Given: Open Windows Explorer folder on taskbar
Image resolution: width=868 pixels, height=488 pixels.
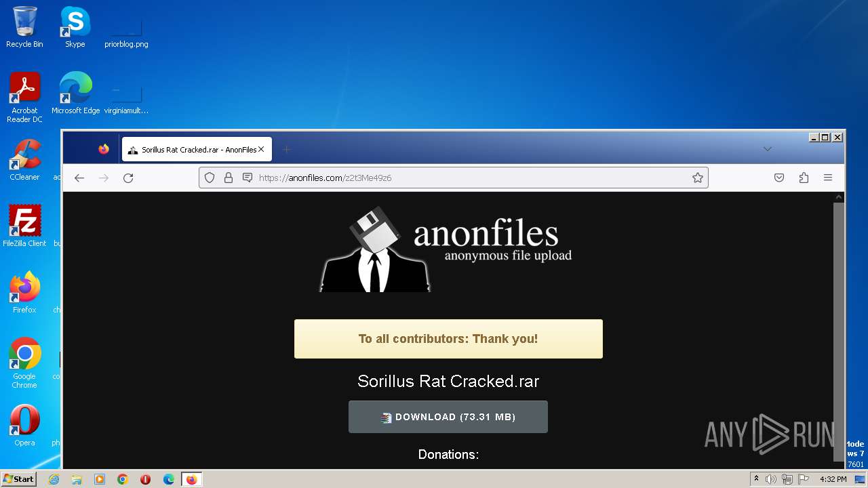Looking at the screenshot, I should pyautogui.click(x=77, y=479).
